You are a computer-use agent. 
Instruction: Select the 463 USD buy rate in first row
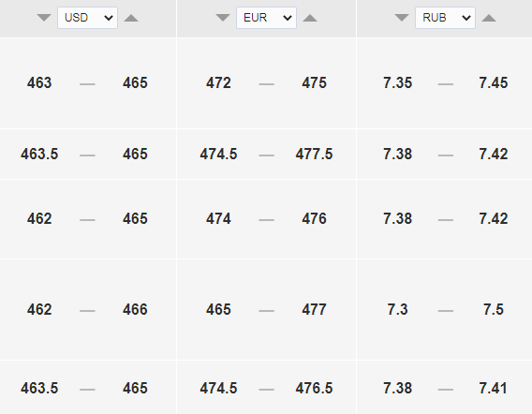click(39, 82)
